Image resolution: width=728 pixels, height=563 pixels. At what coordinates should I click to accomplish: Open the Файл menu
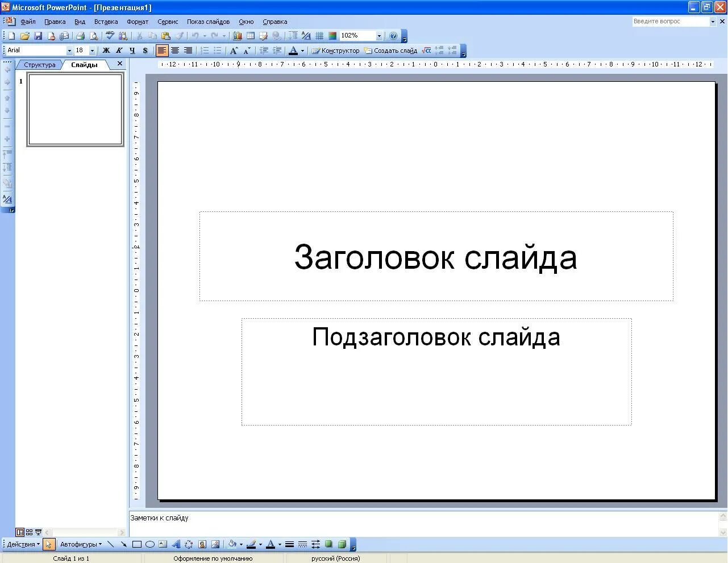coord(28,22)
